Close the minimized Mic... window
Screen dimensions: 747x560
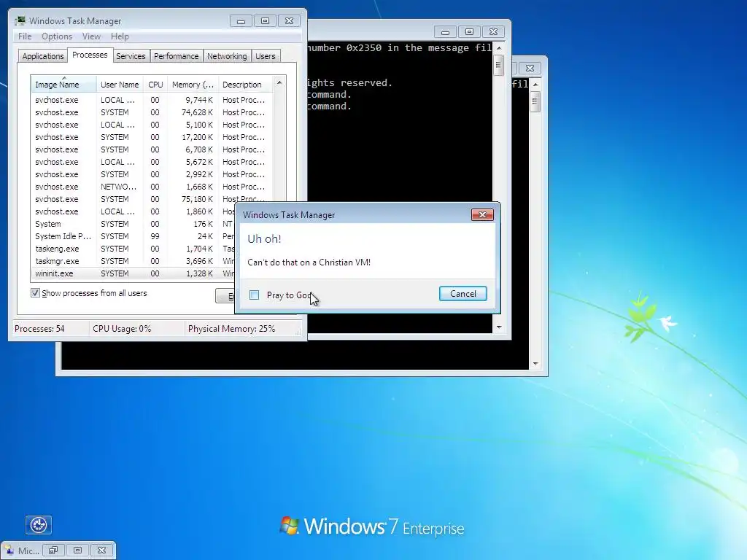point(101,550)
